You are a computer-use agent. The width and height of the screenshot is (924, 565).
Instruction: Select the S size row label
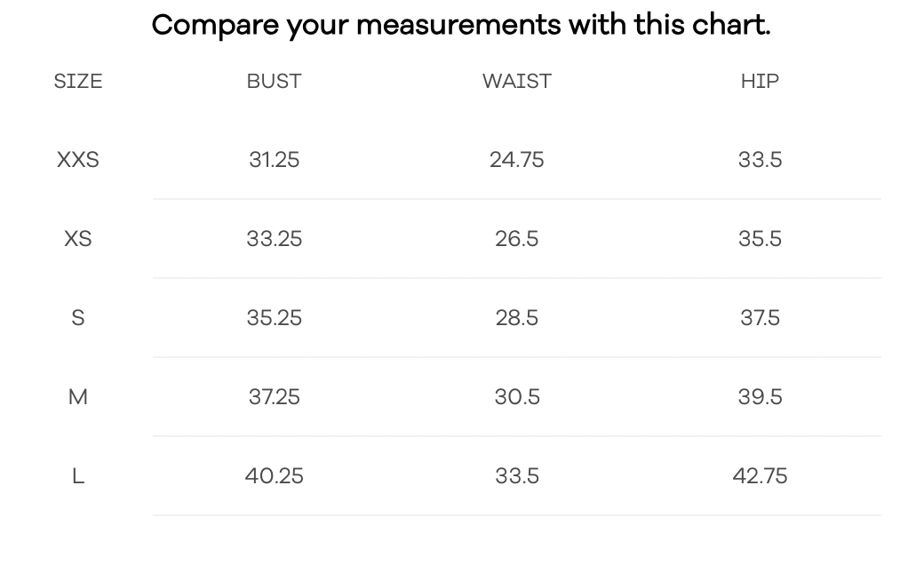click(x=78, y=318)
